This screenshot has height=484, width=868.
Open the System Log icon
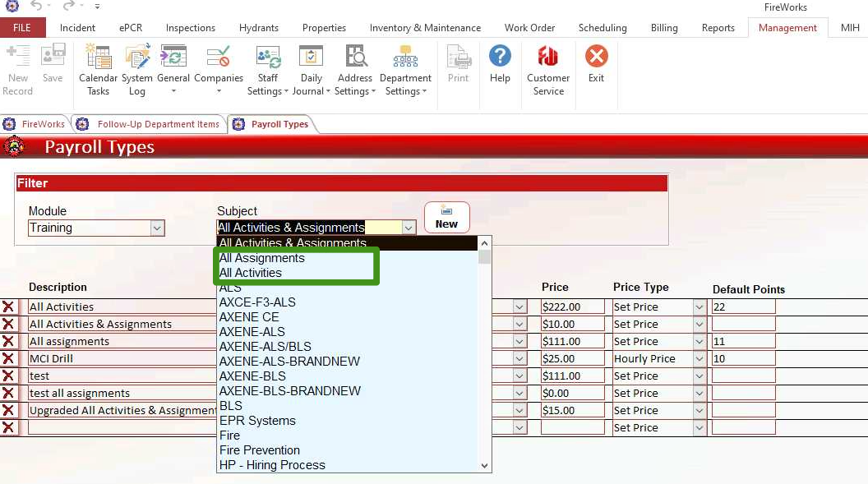tap(136, 69)
